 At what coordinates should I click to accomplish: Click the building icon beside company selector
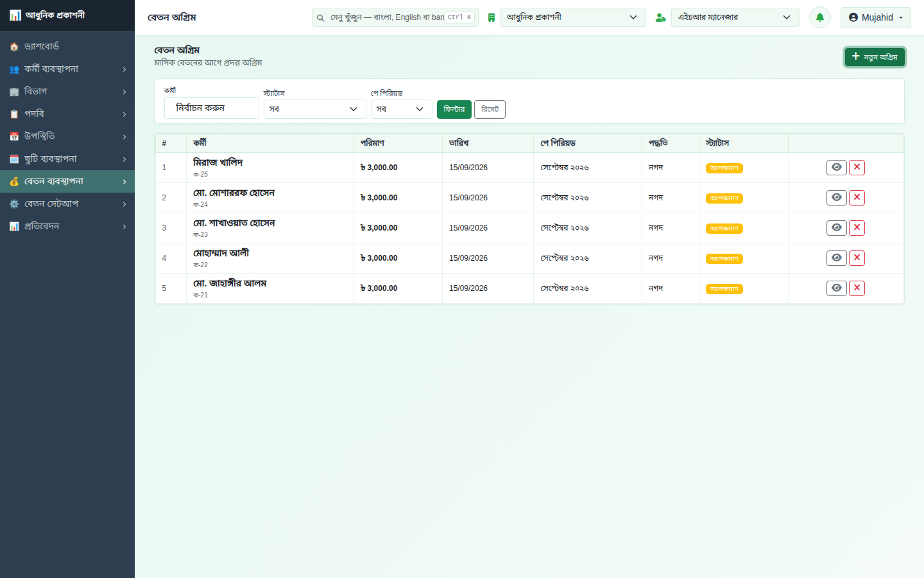pos(491,18)
